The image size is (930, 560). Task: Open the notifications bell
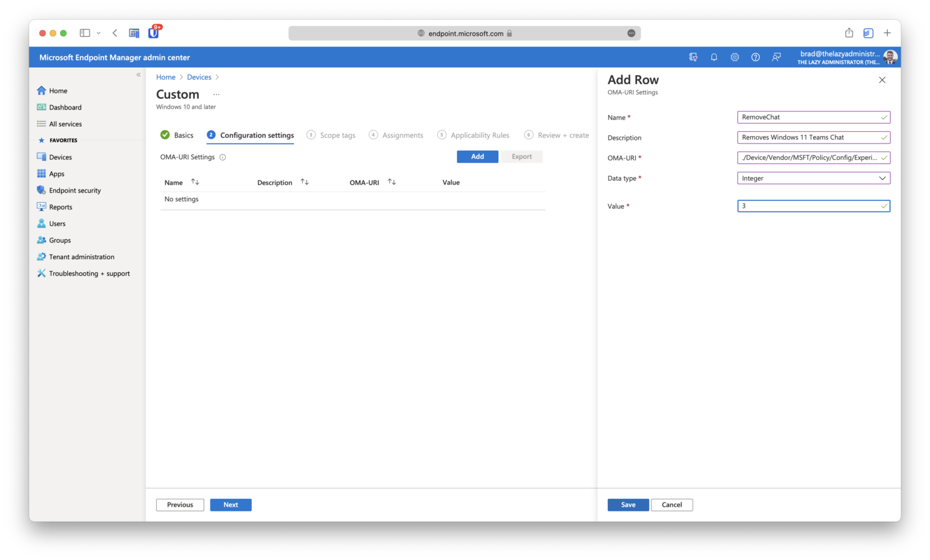click(714, 57)
